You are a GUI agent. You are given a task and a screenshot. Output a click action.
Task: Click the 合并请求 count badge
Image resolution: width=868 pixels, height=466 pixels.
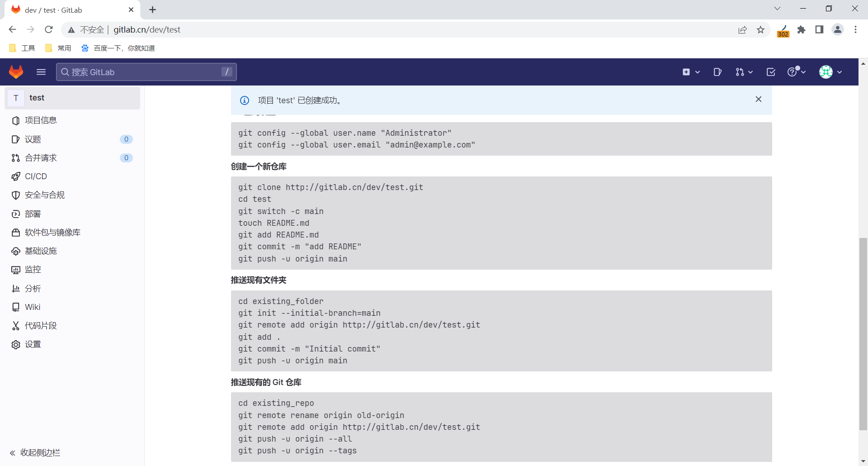(126, 158)
